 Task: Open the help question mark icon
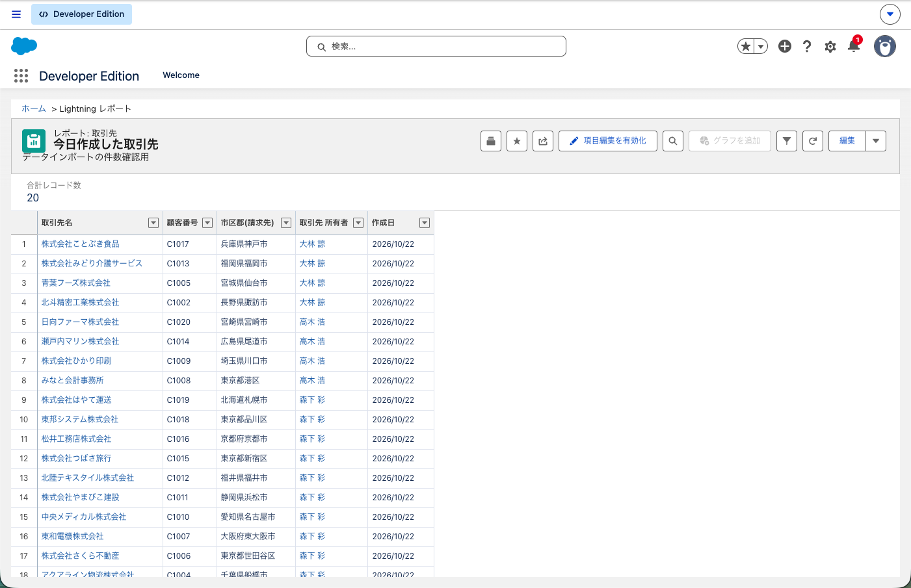pos(807,46)
